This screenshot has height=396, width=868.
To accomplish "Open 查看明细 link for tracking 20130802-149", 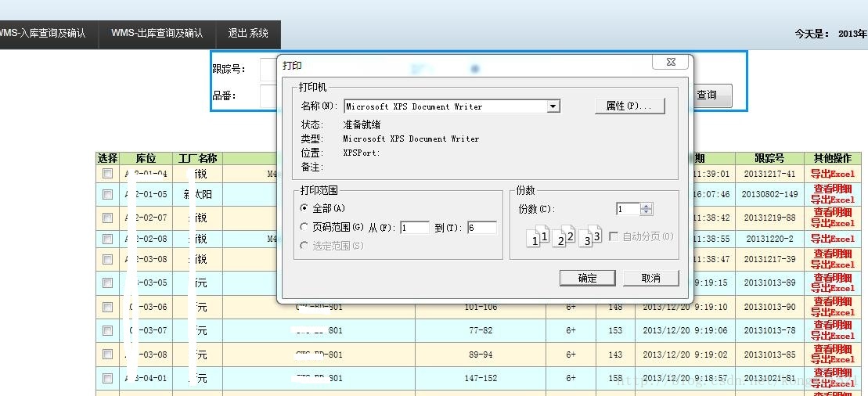I will [832, 189].
